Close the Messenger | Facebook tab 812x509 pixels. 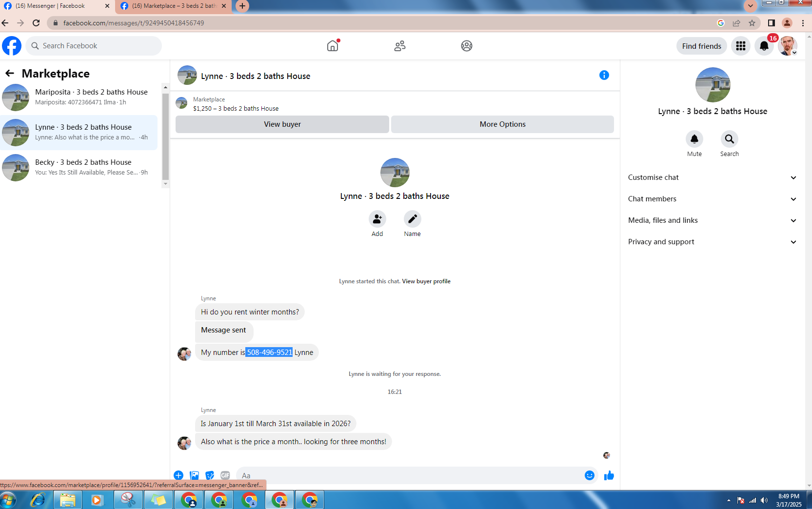(x=107, y=6)
